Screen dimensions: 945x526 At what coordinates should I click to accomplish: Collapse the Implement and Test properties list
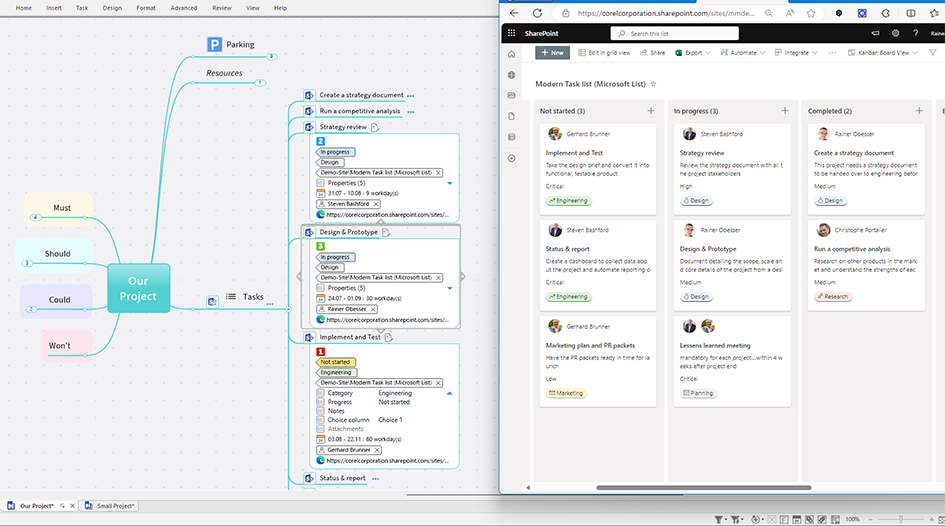point(449,393)
